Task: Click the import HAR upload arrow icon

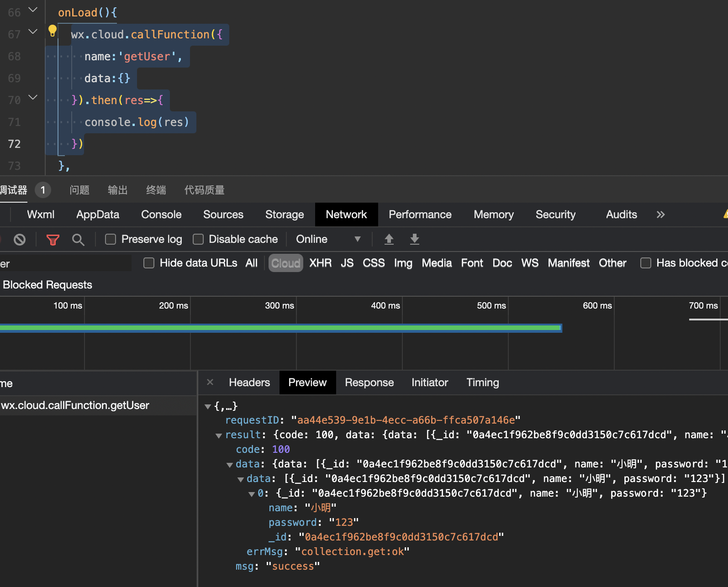Action: click(x=389, y=239)
